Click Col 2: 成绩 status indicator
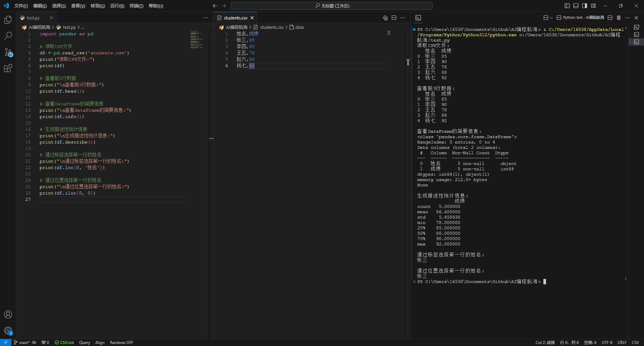The width and height of the screenshot is (644, 346). [x=545, y=342]
